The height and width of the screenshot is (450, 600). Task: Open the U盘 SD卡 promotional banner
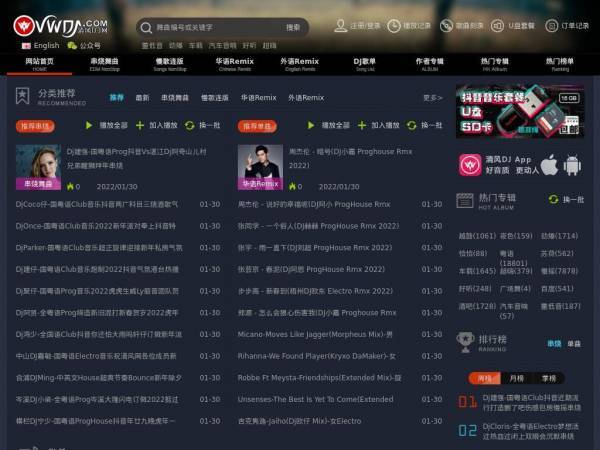click(x=520, y=111)
